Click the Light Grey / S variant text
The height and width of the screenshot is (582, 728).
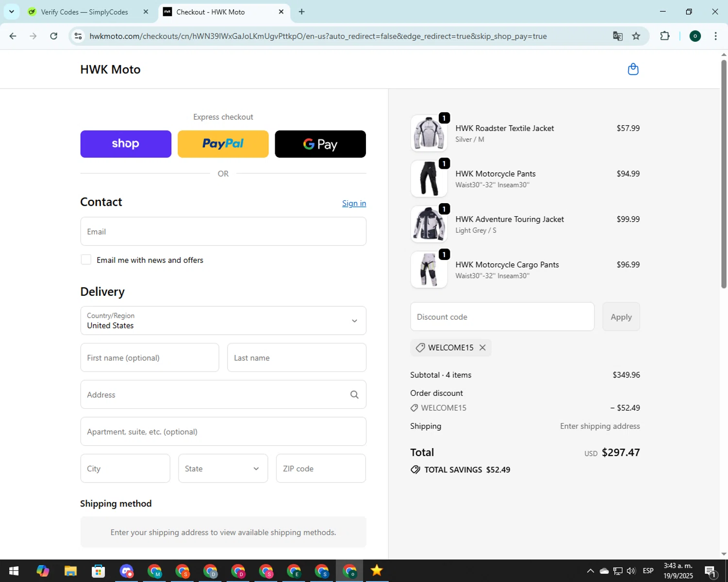point(476,230)
